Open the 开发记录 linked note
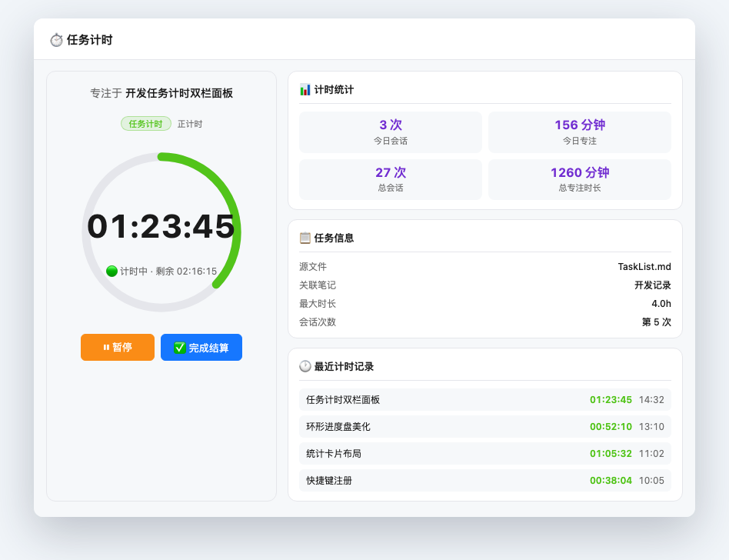The image size is (729, 560). pos(653,285)
